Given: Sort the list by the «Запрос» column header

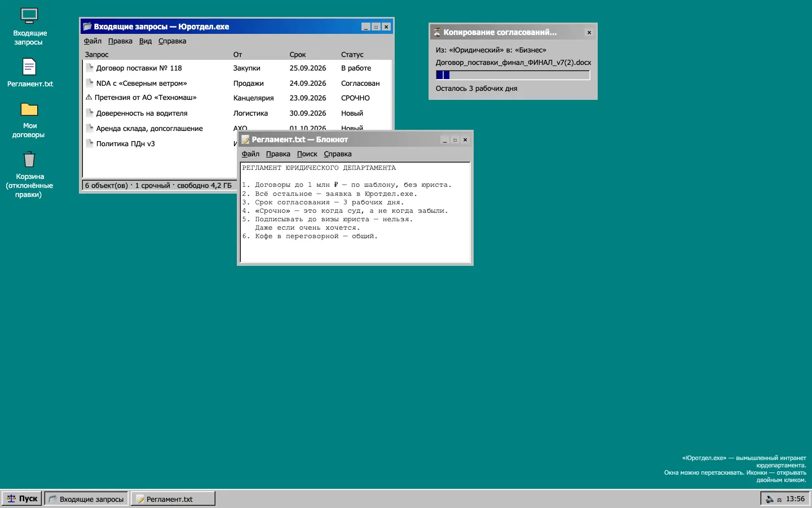Looking at the screenshot, I should 96,55.
